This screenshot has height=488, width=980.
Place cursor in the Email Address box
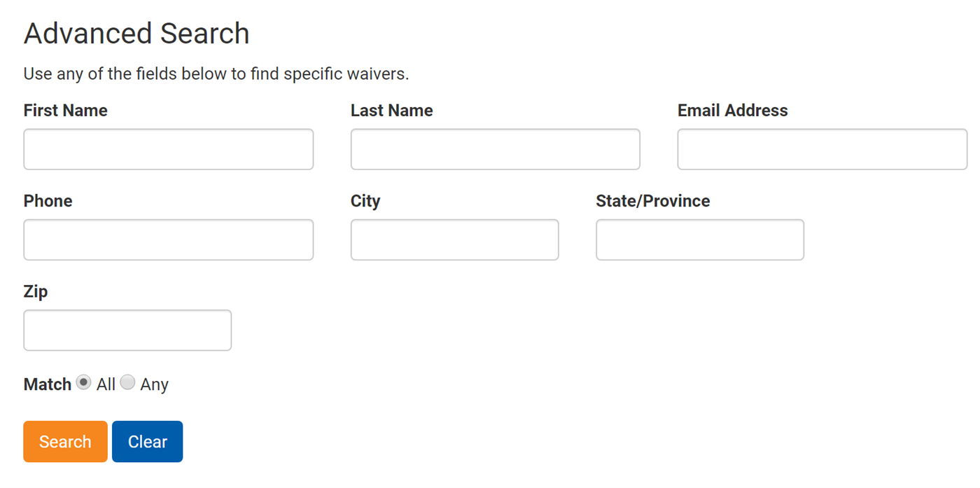821,149
